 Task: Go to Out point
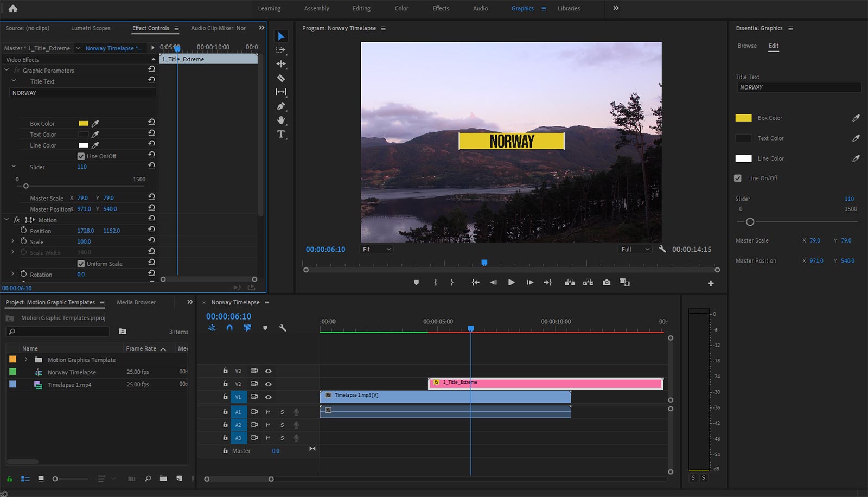coord(548,282)
